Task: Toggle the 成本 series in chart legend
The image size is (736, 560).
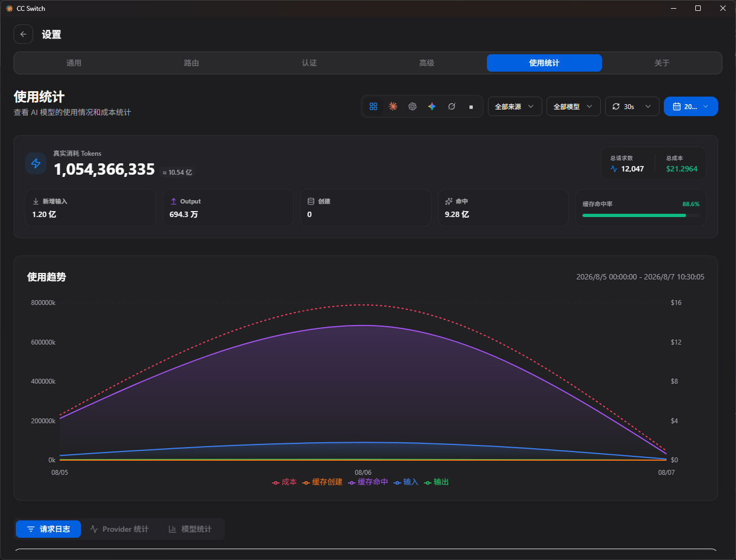Action: tap(284, 482)
